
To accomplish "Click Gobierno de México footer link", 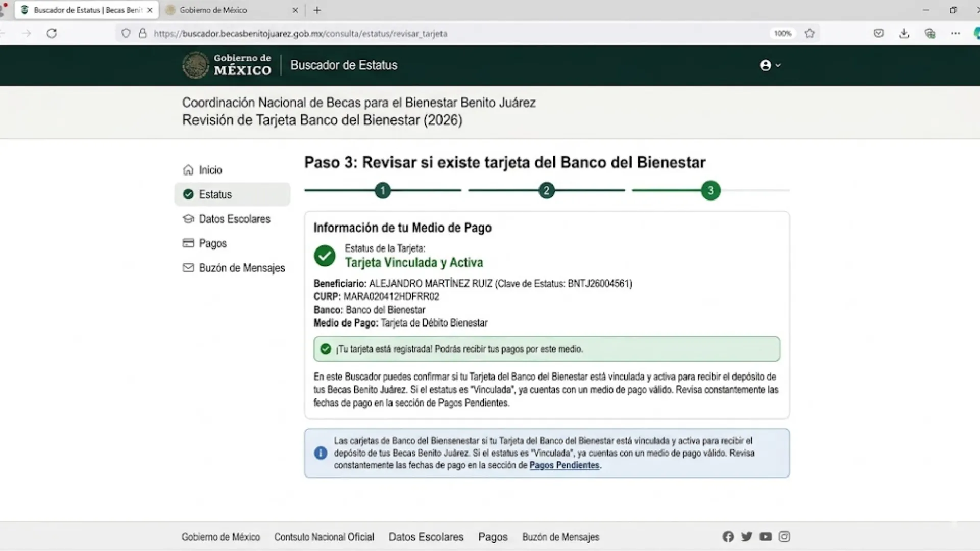I will (x=220, y=537).
